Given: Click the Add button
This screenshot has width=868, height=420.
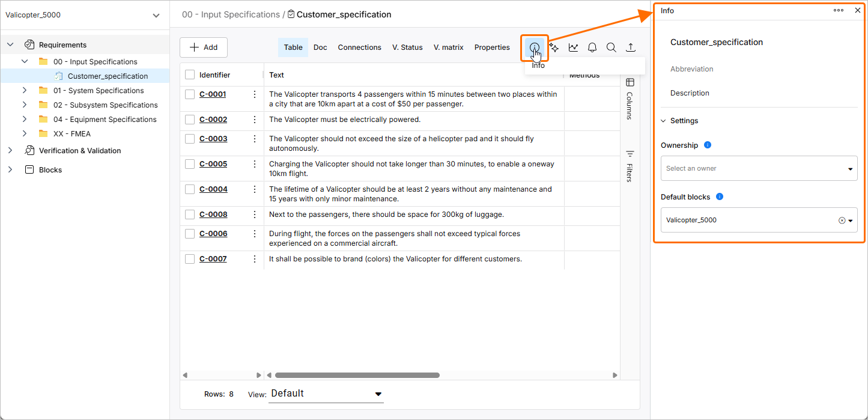Looking at the screenshot, I should point(204,47).
